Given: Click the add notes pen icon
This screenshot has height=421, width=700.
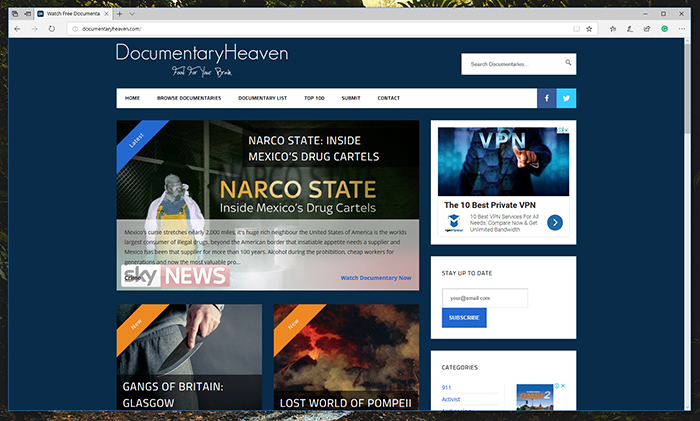Looking at the screenshot, I should (630, 29).
